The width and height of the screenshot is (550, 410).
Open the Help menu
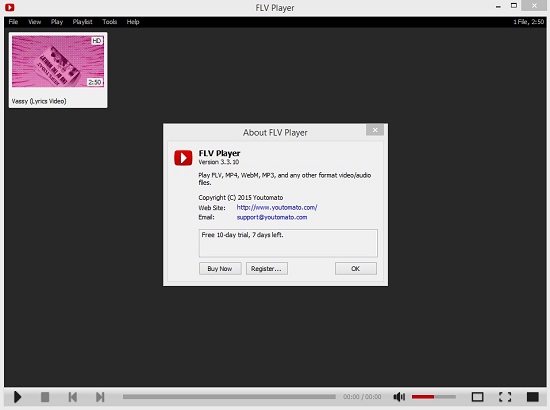(x=133, y=22)
